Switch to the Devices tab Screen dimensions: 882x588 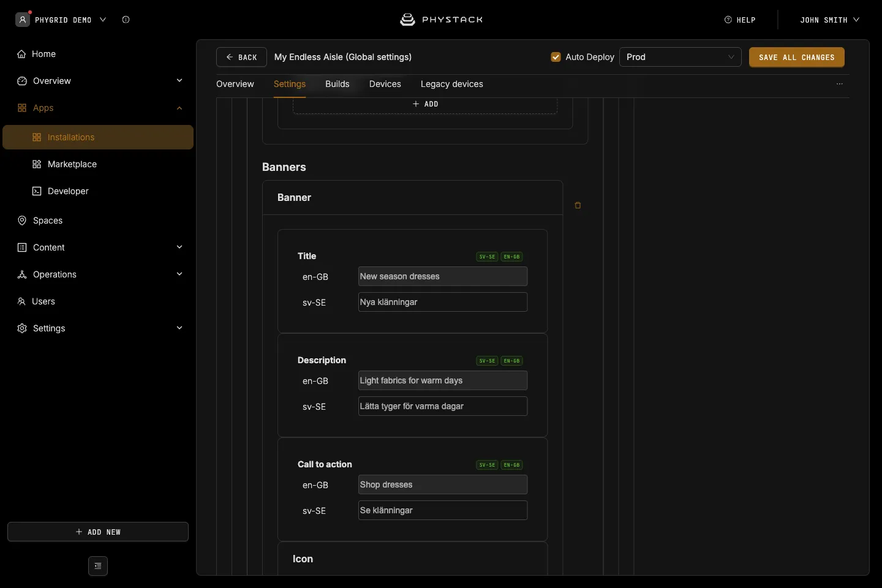tap(385, 84)
